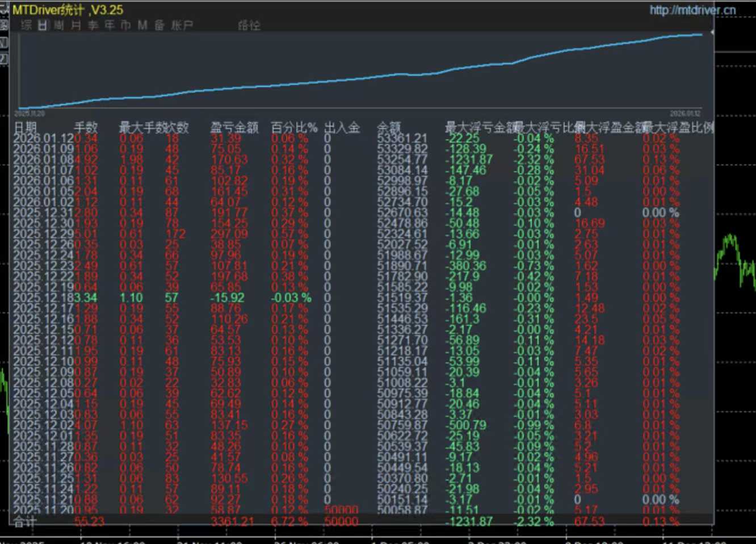Open the 结论 conclusion tab
This screenshot has height=544, width=756.
(x=249, y=25)
